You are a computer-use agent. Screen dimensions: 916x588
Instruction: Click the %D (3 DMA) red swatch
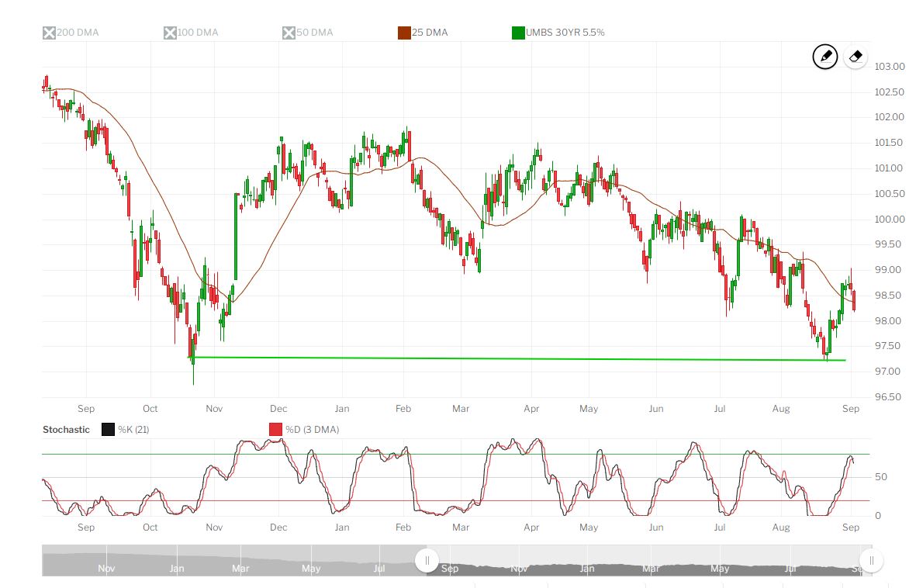(276, 430)
